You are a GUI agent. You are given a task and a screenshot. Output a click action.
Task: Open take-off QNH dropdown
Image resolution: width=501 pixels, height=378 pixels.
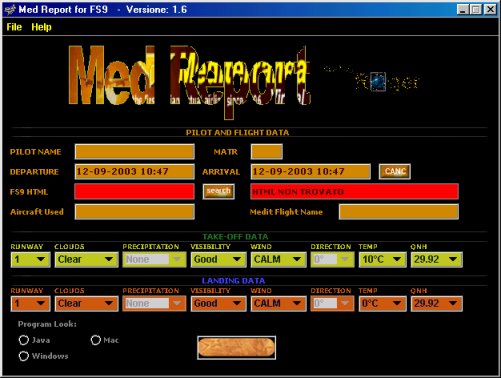pyautogui.click(x=436, y=260)
